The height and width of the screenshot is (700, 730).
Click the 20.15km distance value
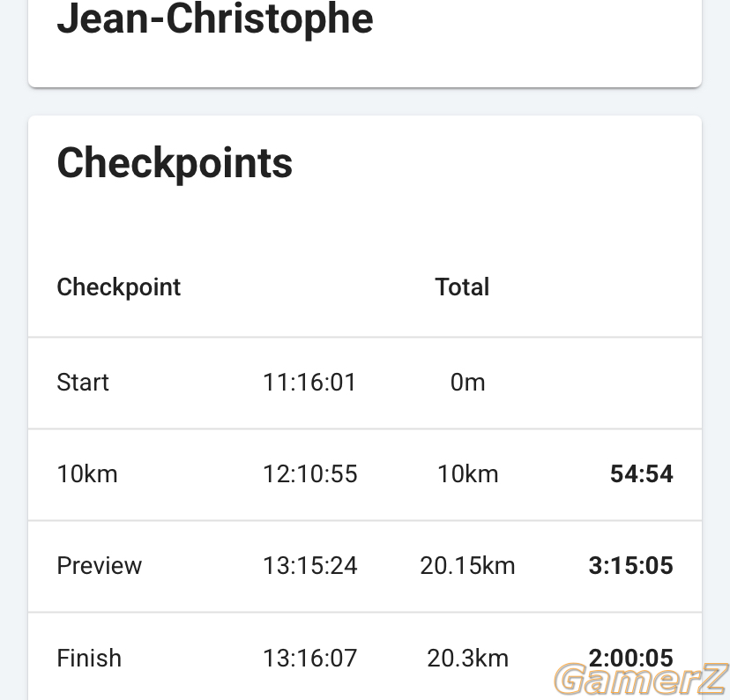[x=467, y=566]
